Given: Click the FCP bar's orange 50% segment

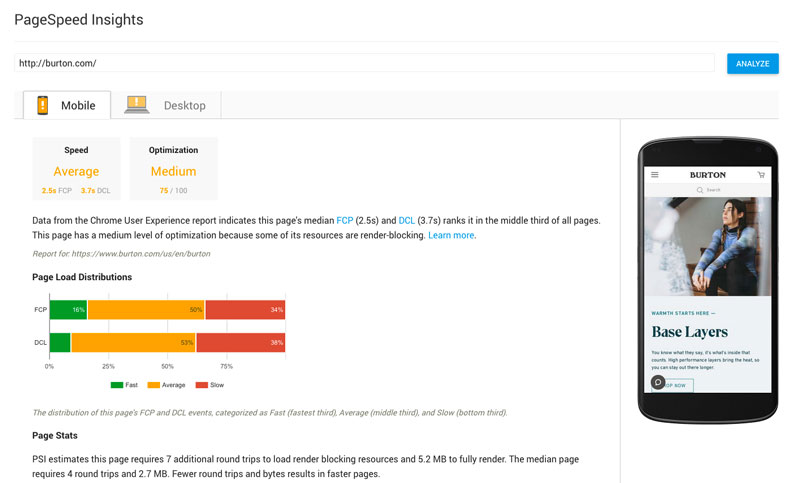Looking at the screenshot, I should tap(146, 310).
